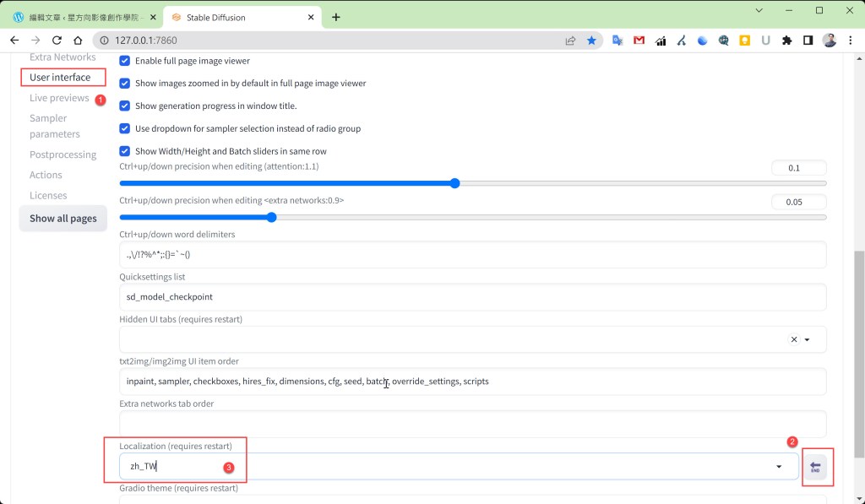The height and width of the screenshot is (504, 865).
Task: Open the Live previews settings section
Action: 59,98
